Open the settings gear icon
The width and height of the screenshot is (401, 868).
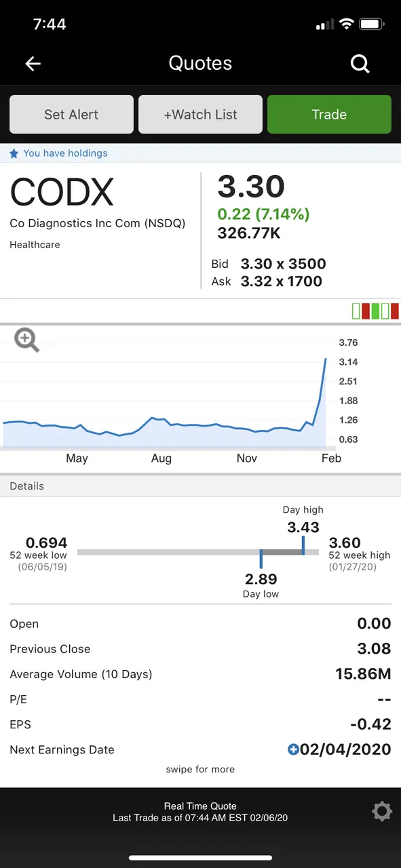[x=382, y=812]
